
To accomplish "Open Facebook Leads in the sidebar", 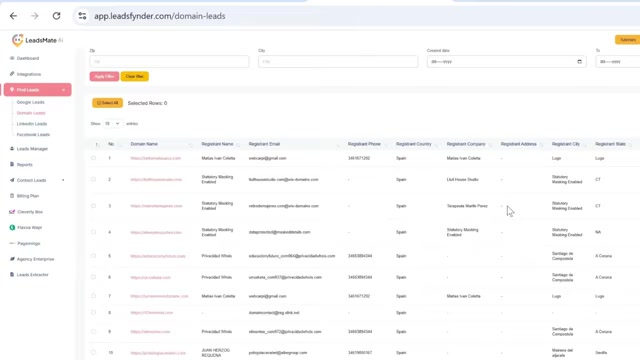I will pyautogui.click(x=33, y=134).
